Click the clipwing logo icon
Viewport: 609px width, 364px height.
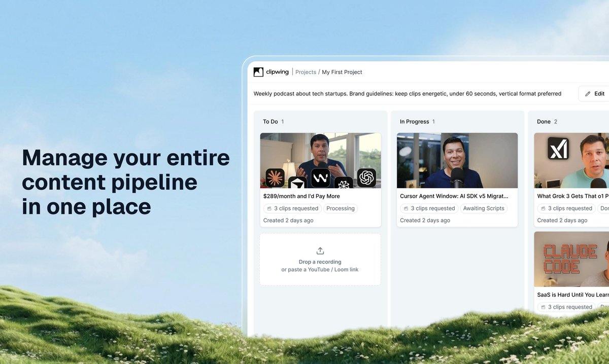point(258,72)
